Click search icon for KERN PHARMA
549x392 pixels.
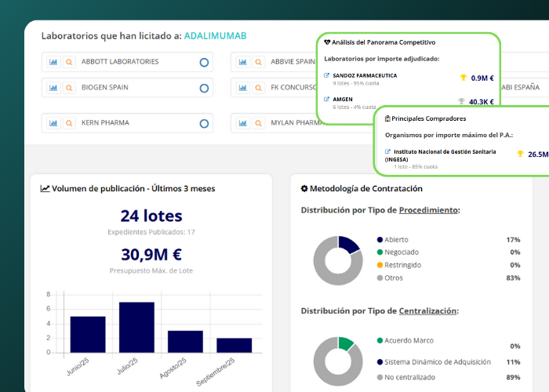69,123
